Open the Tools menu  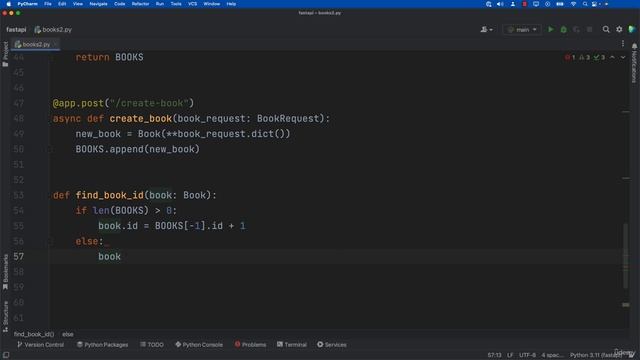tap(176, 4)
